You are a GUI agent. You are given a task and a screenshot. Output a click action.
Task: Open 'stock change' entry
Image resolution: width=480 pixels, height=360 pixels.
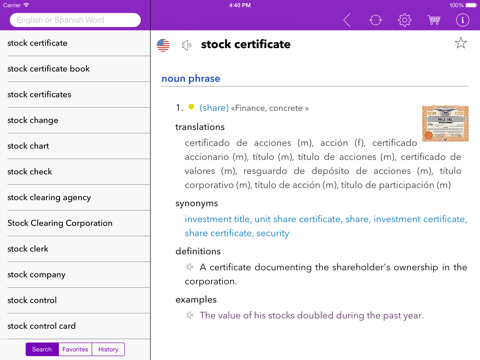point(75,120)
